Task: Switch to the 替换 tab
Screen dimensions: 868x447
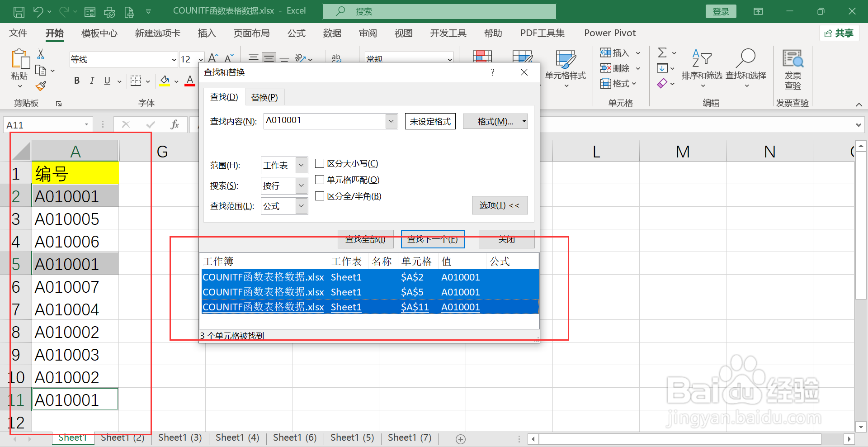Action: [x=264, y=96]
